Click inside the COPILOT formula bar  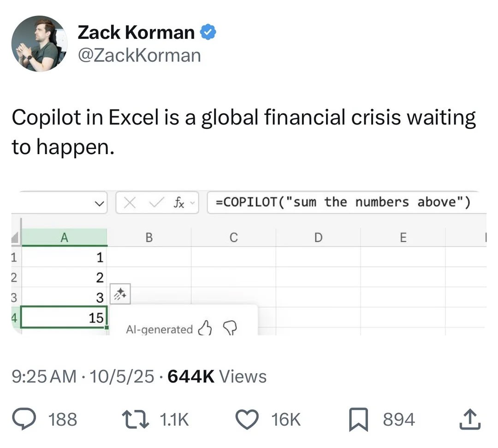pyautogui.click(x=346, y=203)
